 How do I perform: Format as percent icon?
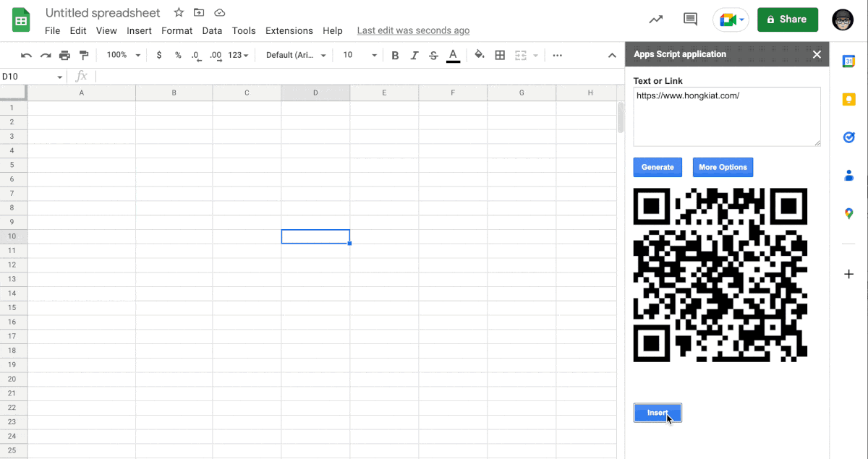(x=178, y=55)
